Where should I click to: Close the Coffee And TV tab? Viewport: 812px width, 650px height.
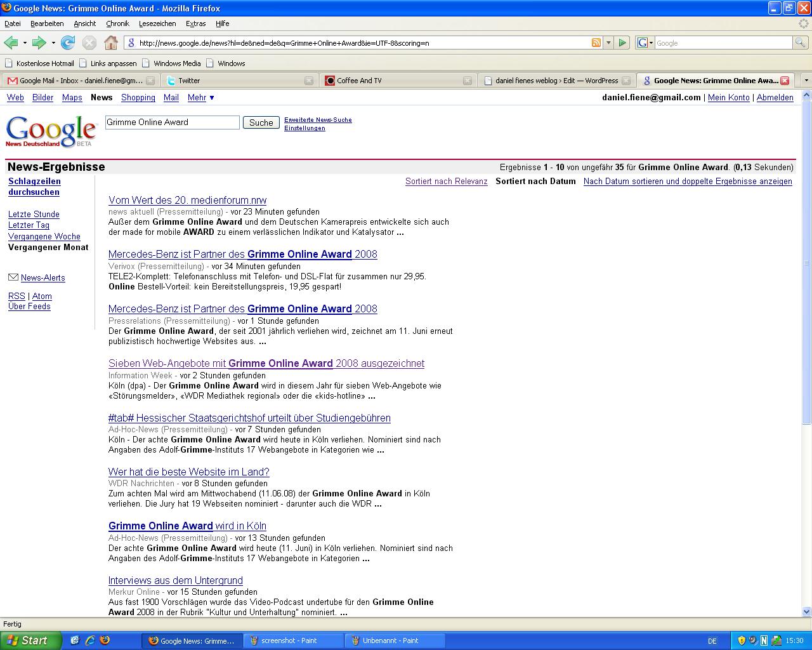click(x=468, y=81)
